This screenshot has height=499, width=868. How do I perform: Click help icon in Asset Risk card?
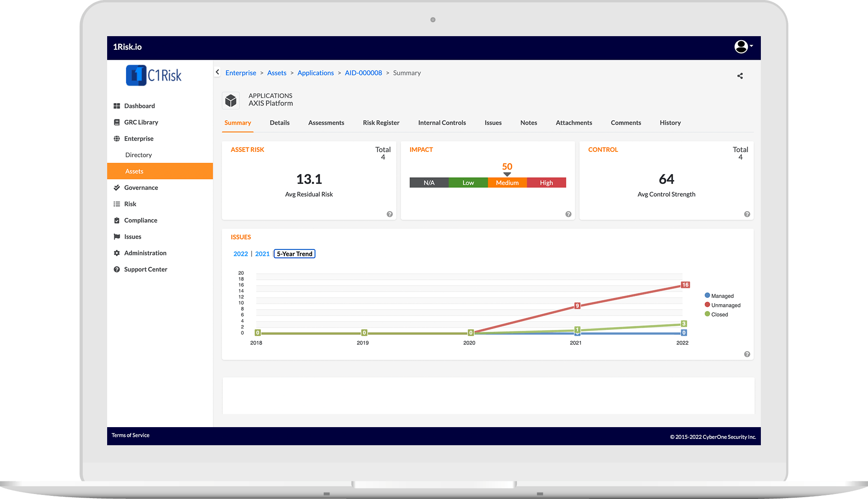coord(390,214)
